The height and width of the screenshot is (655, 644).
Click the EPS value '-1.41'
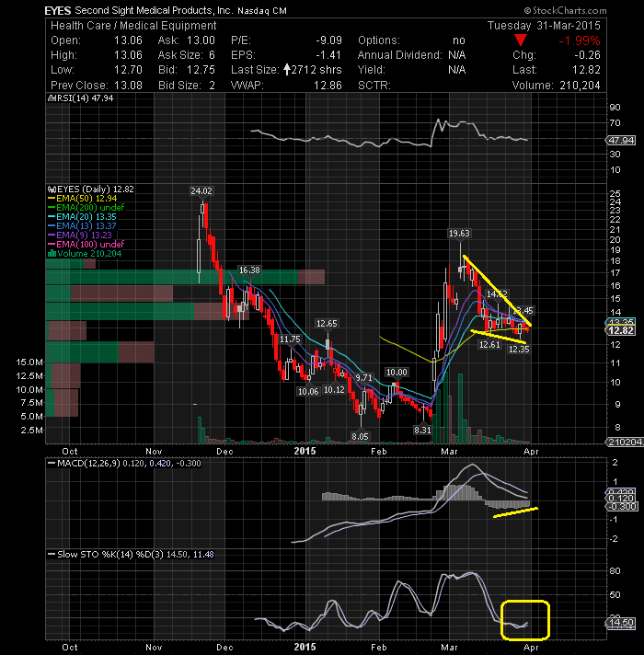[328, 55]
